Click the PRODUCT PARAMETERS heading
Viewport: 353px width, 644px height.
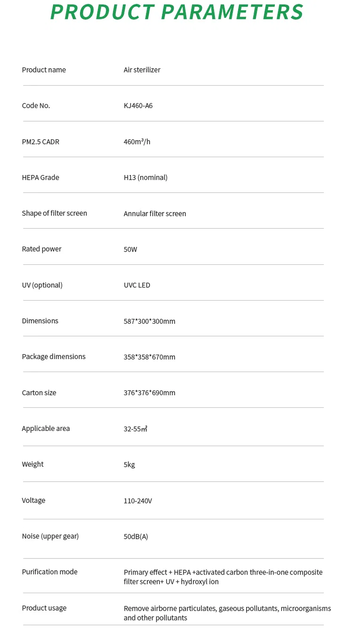[176, 12]
